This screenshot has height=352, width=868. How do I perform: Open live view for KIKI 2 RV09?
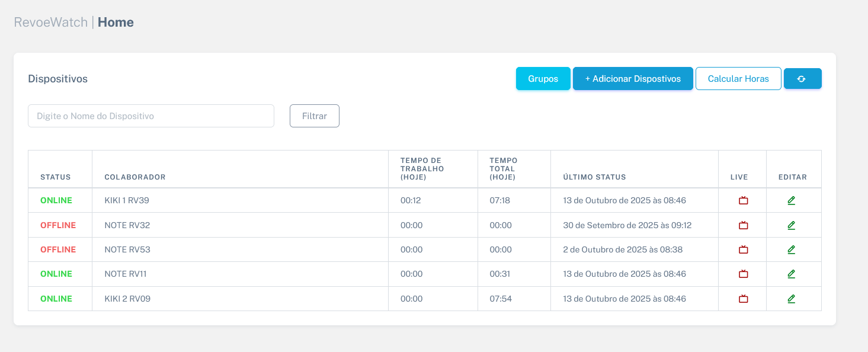pyautogui.click(x=743, y=299)
